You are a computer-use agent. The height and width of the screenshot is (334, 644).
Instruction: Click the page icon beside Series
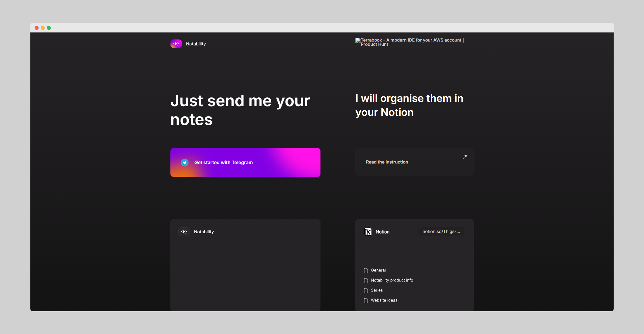[366, 291]
